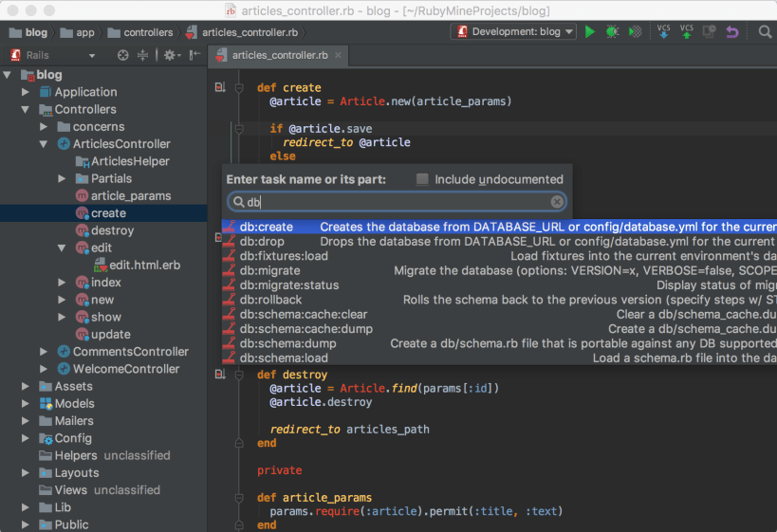Viewport: 777px width, 532px height.
Task: Start debugging with the bug icon
Action: [x=613, y=31]
